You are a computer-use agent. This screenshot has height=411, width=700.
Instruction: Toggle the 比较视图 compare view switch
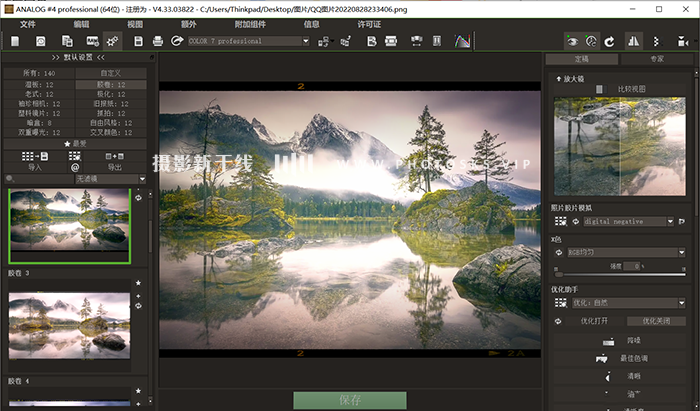(599, 89)
